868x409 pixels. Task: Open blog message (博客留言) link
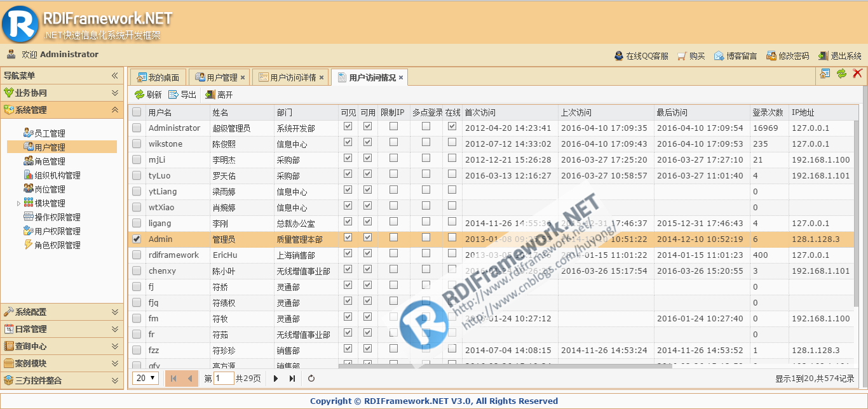pos(735,56)
